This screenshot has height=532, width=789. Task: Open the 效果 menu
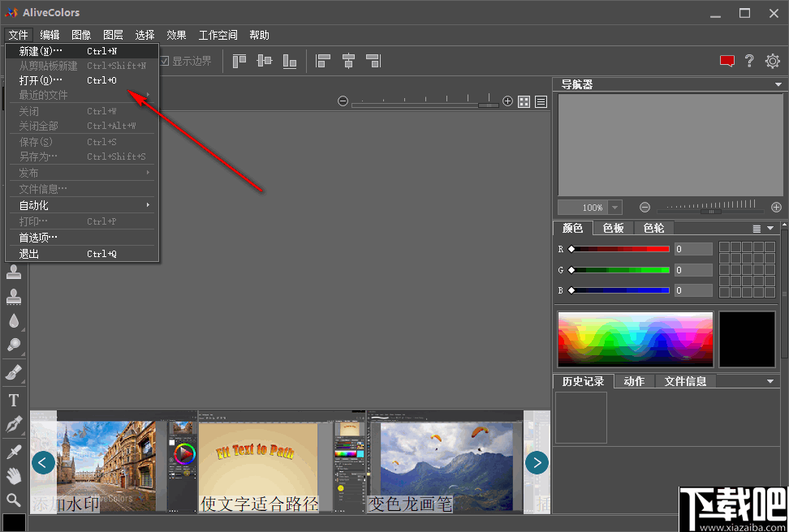pyautogui.click(x=176, y=35)
